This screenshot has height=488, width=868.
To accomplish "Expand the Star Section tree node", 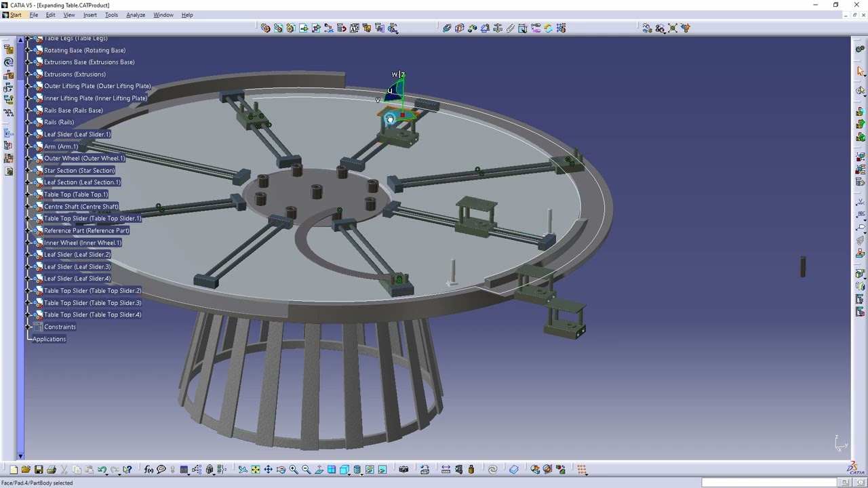I will (x=28, y=170).
